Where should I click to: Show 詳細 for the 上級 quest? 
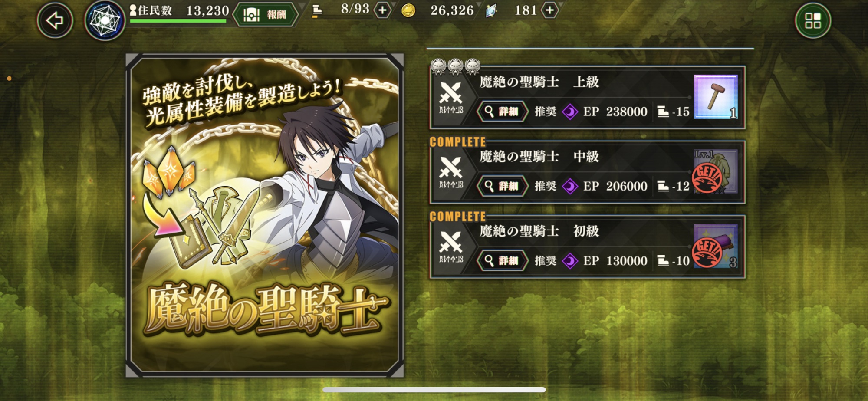point(502,112)
